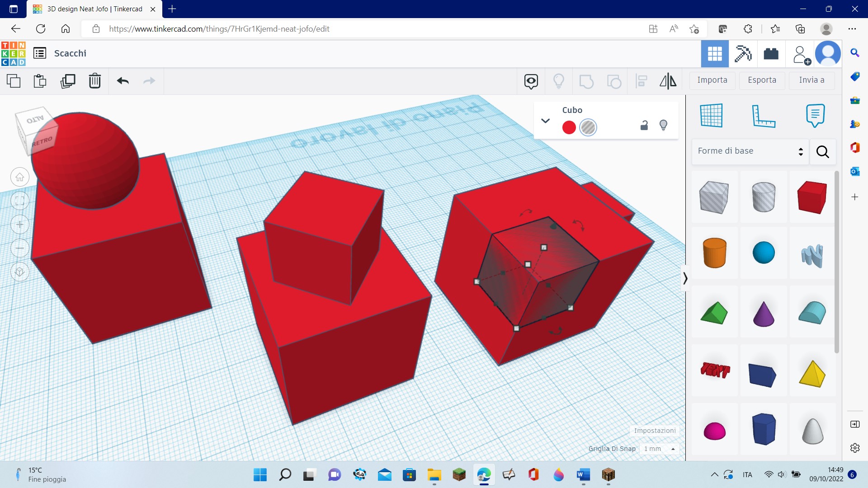
Task: Open the Notes tool icon
Action: pyautogui.click(x=815, y=116)
